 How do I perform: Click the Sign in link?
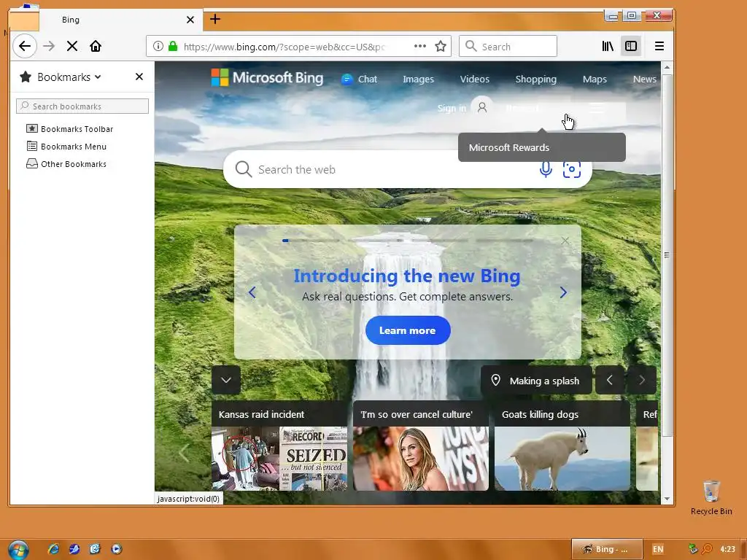pyautogui.click(x=452, y=108)
